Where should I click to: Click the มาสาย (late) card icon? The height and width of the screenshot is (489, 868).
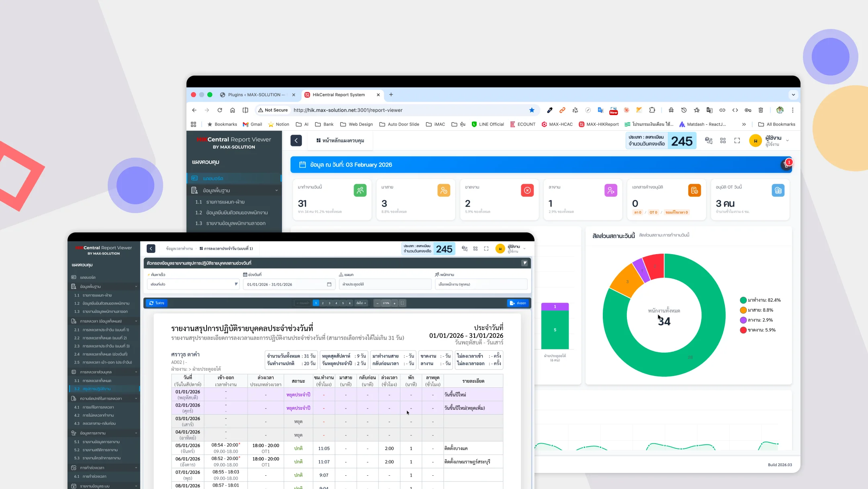pos(444,190)
